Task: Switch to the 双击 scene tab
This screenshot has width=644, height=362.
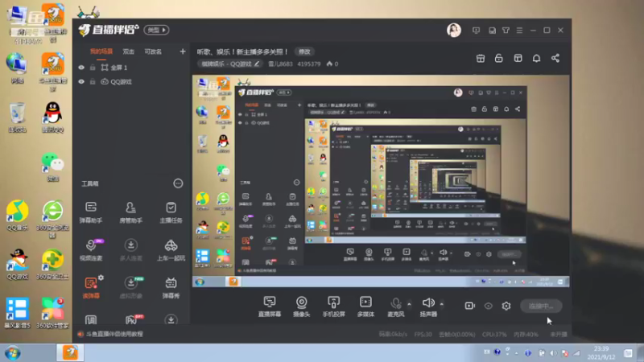Action: pyautogui.click(x=129, y=51)
